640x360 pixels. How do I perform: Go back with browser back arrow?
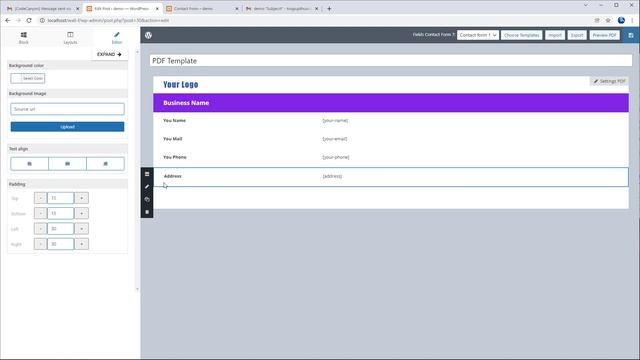(x=8, y=20)
